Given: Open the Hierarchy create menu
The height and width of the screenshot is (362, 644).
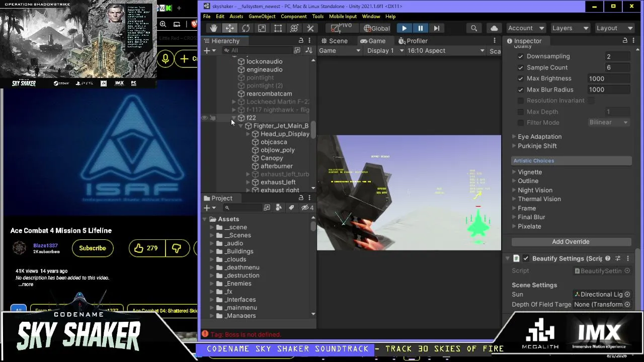Looking at the screenshot, I should [x=209, y=51].
